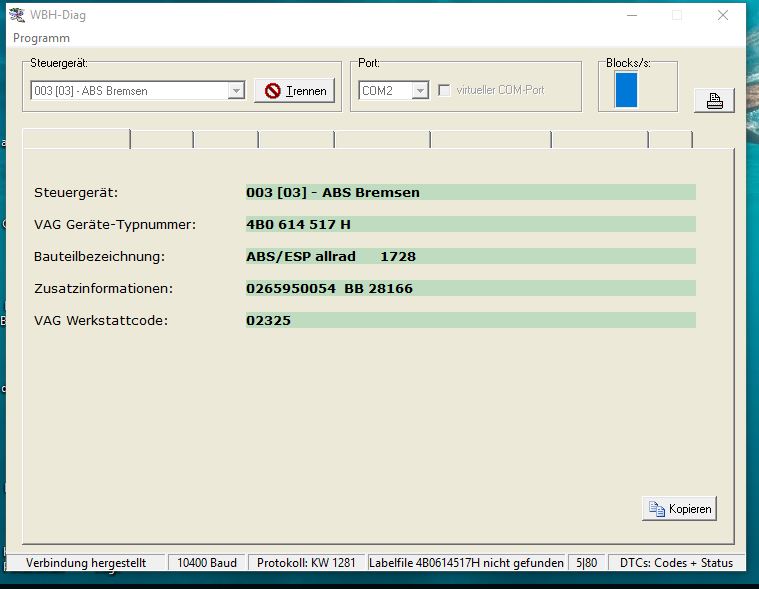Expand the Steuergerät selection dropdown
Screen dimensions: 759x589
pyautogui.click(x=236, y=91)
